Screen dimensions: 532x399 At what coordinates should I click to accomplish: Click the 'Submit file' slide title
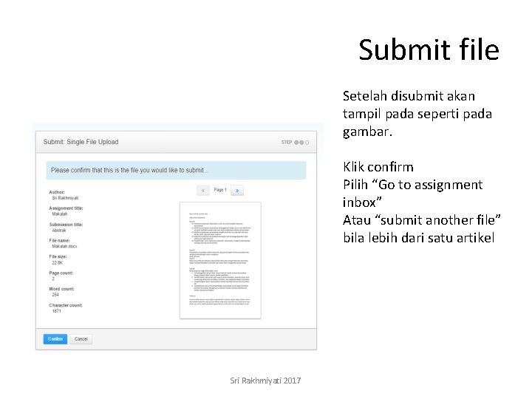point(429,50)
